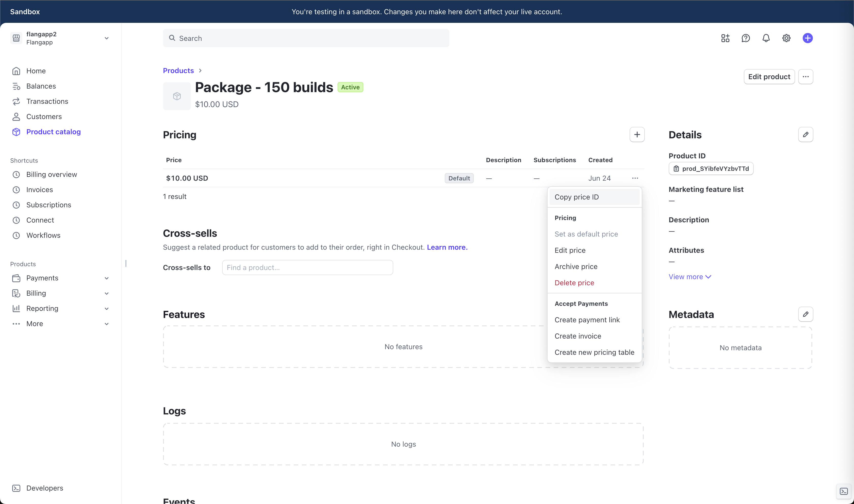Open the terminal icon at bottom right
Image resolution: width=854 pixels, height=504 pixels.
(x=844, y=491)
